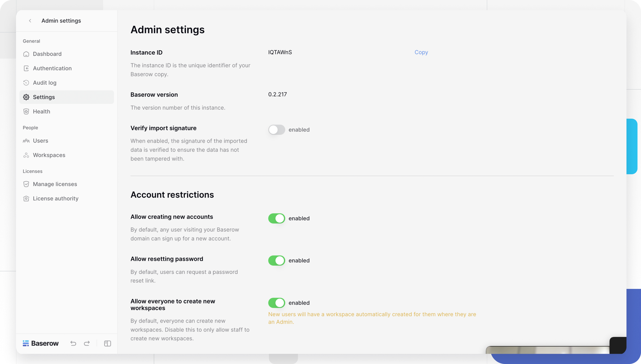Click the Users people icon
This screenshot has width=641, height=364.
tap(26, 141)
